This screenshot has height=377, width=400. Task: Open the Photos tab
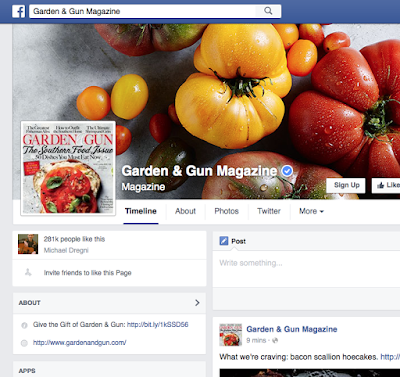(x=226, y=211)
